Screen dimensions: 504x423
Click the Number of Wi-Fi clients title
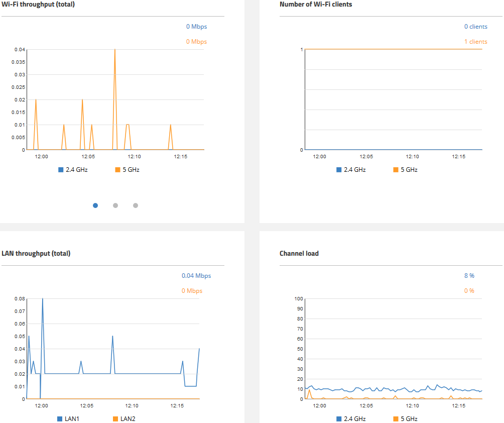point(316,5)
